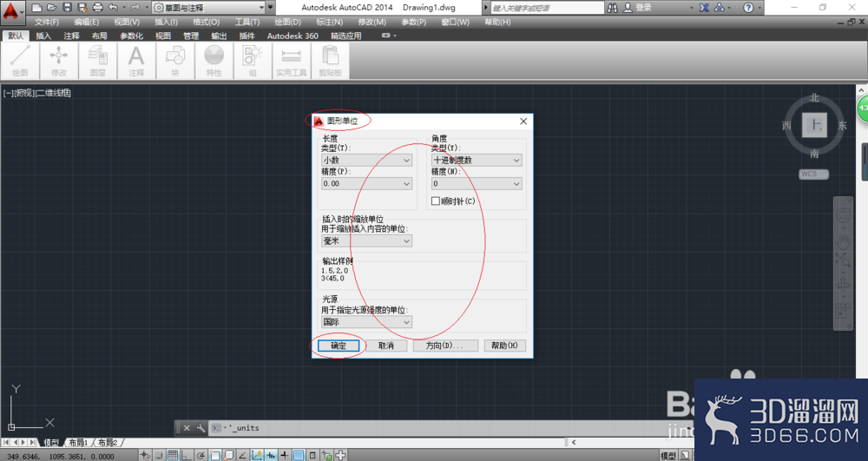Open the WCS coordinate system dropdown
Screen dimensions: 868x461
coord(814,174)
